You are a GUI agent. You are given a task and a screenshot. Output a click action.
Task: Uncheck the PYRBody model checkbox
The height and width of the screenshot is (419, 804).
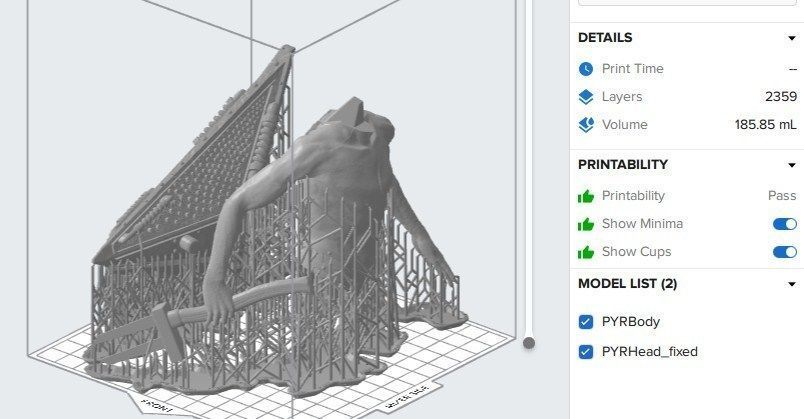coord(586,322)
